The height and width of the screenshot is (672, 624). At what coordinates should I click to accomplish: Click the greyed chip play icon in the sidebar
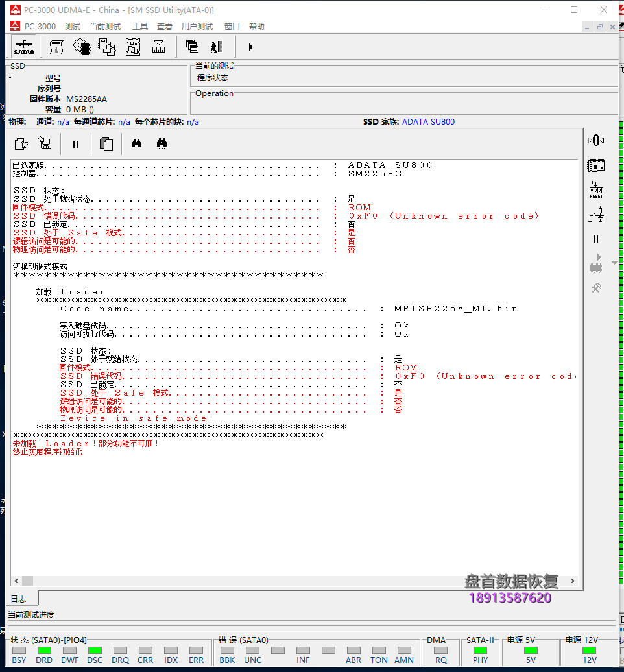pyautogui.click(x=595, y=263)
